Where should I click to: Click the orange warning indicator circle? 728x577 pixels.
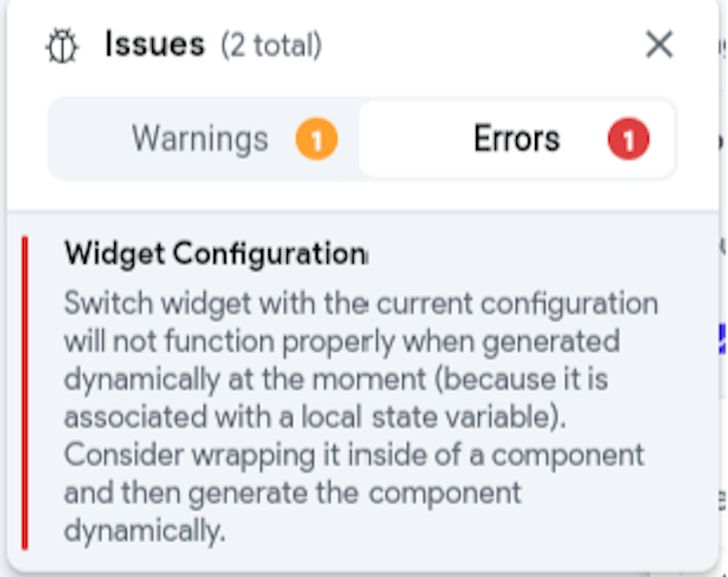tap(317, 138)
